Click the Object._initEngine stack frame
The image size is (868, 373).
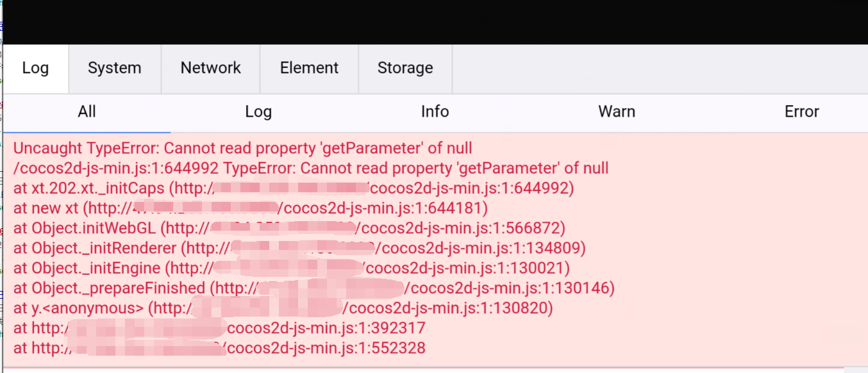pos(291,268)
